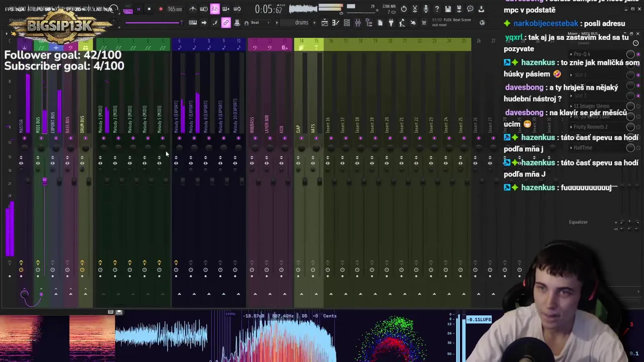Toggle the highlighted multilink chain icon
The width and height of the screenshot is (644, 362).
click(226, 23)
